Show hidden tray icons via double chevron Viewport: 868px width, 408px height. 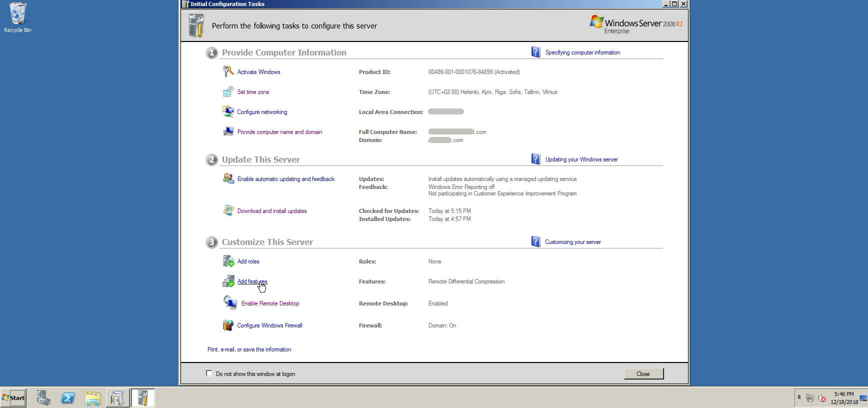point(799,398)
